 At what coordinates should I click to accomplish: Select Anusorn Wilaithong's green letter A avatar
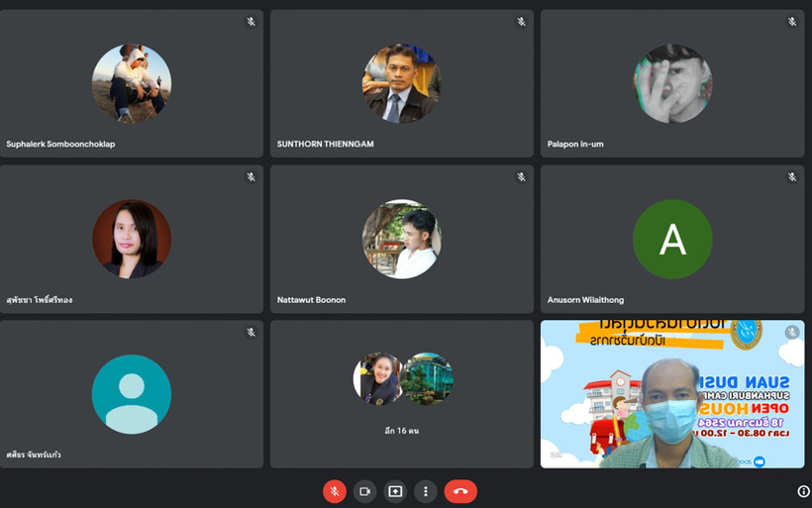tap(672, 239)
